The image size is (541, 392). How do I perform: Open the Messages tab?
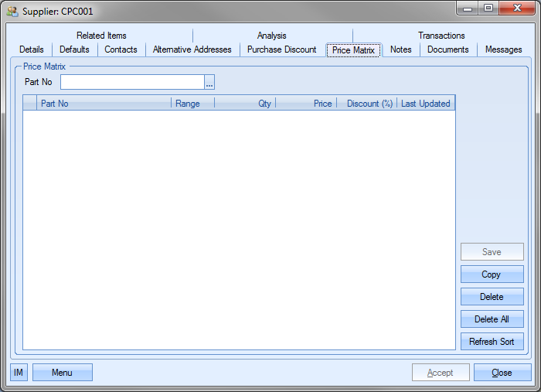[x=504, y=49]
